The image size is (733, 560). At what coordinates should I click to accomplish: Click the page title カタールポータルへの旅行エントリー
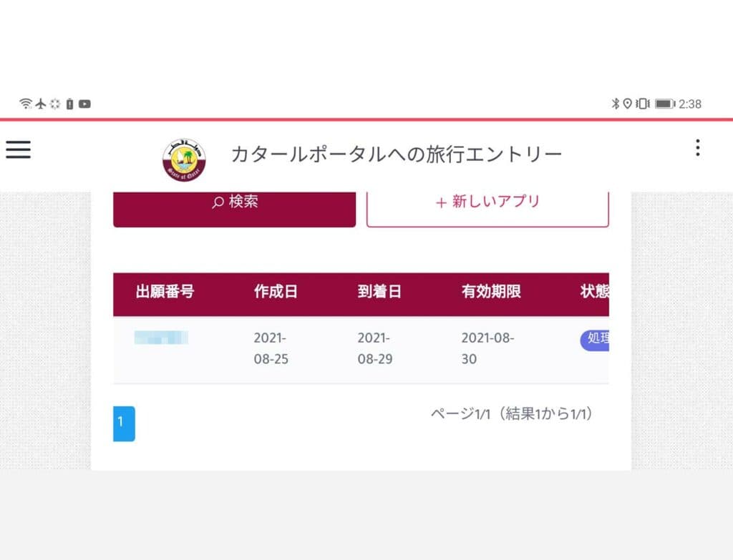[397, 154]
